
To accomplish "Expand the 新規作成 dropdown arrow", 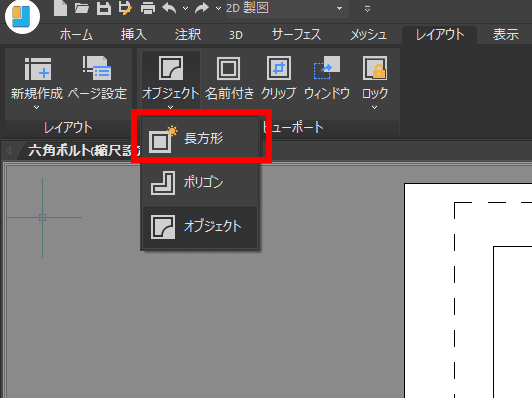I will click(x=37, y=108).
